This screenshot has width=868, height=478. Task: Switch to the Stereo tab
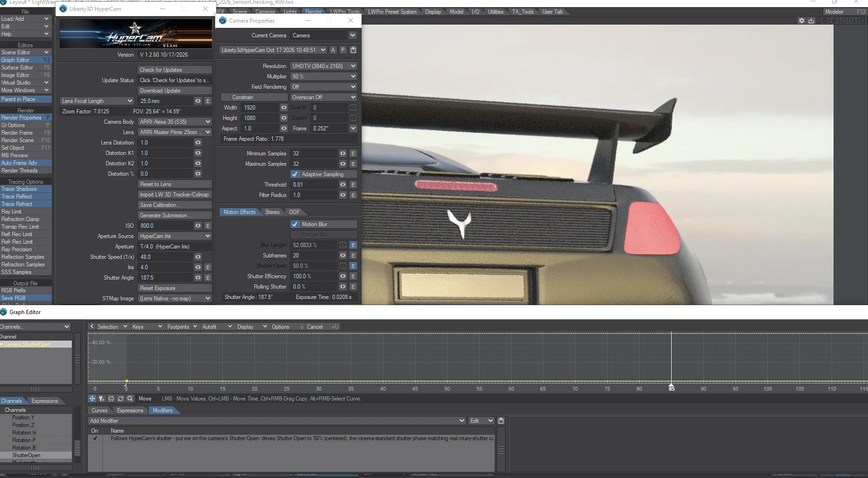[272, 212]
